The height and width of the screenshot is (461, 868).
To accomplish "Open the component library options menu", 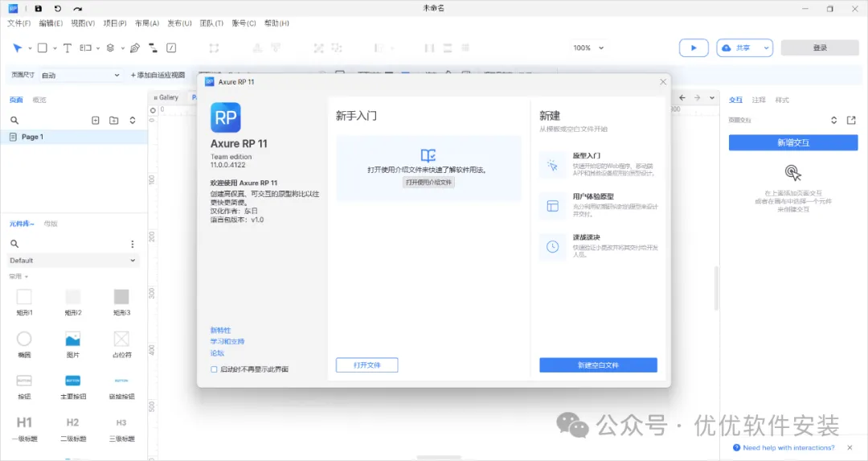I will coord(133,244).
